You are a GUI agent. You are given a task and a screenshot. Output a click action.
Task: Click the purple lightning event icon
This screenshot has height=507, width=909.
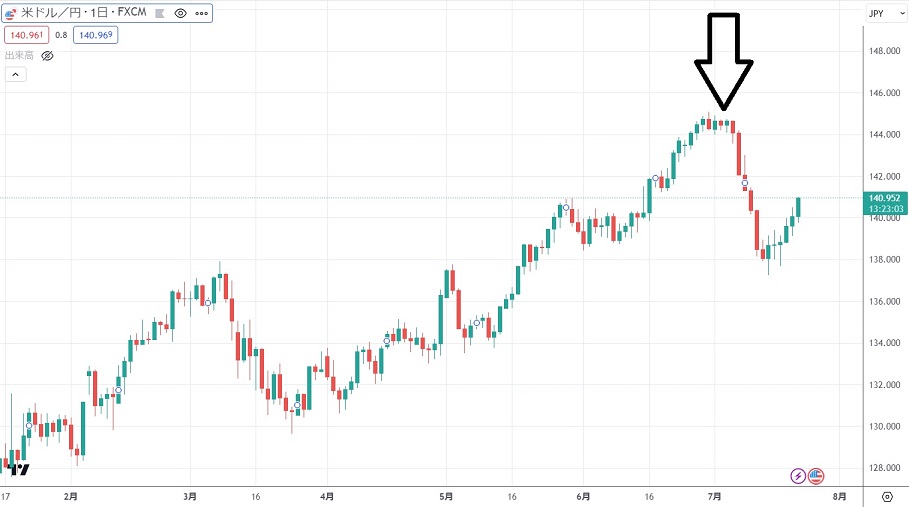798,475
